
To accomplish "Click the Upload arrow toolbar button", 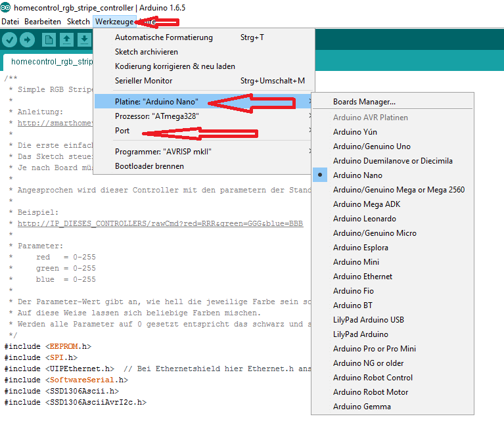I will tap(28, 40).
